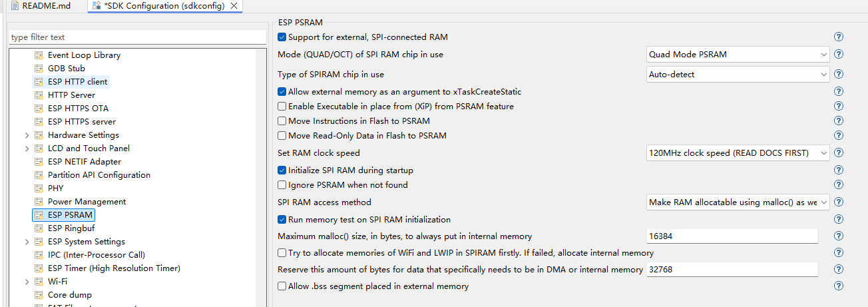This screenshot has width=868, height=307.
Task: Click help icon for Allow .bss segment option
Action: pyautogui.click(x=839, y=286)
